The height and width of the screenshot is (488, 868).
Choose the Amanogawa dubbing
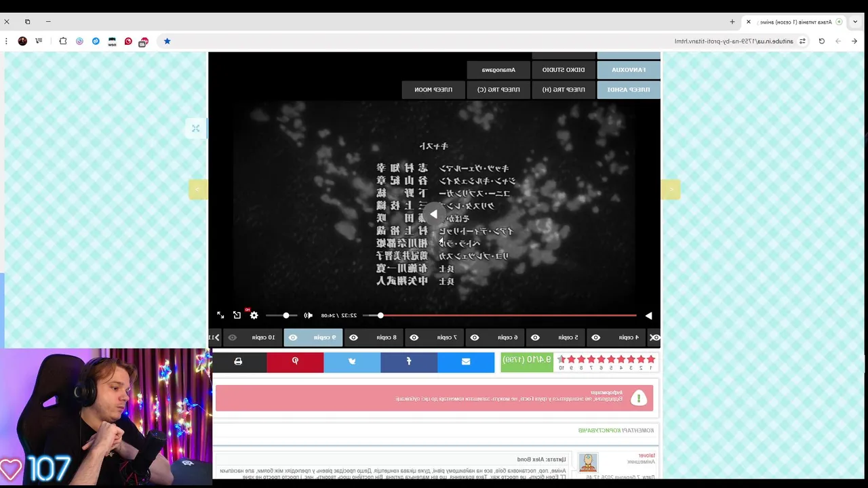point(498,70)
